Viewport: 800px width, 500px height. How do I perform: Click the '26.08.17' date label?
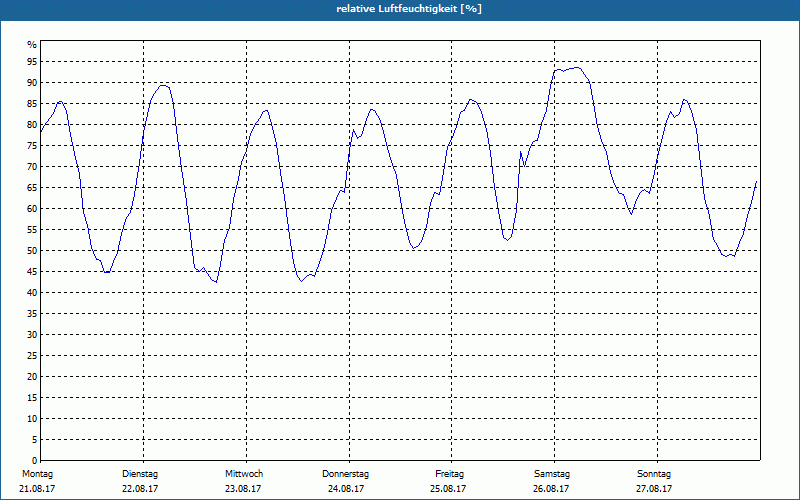[x=551, y=489]
